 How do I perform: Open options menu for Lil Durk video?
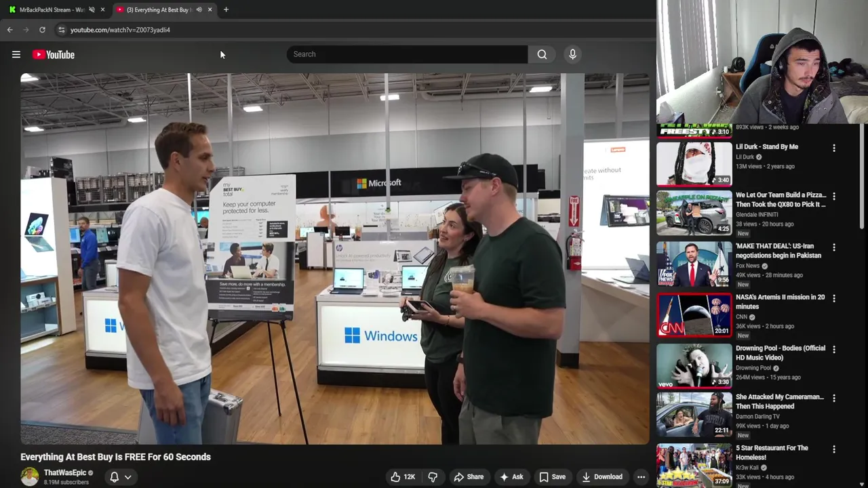pyautogui.click(x=834, y=148)
